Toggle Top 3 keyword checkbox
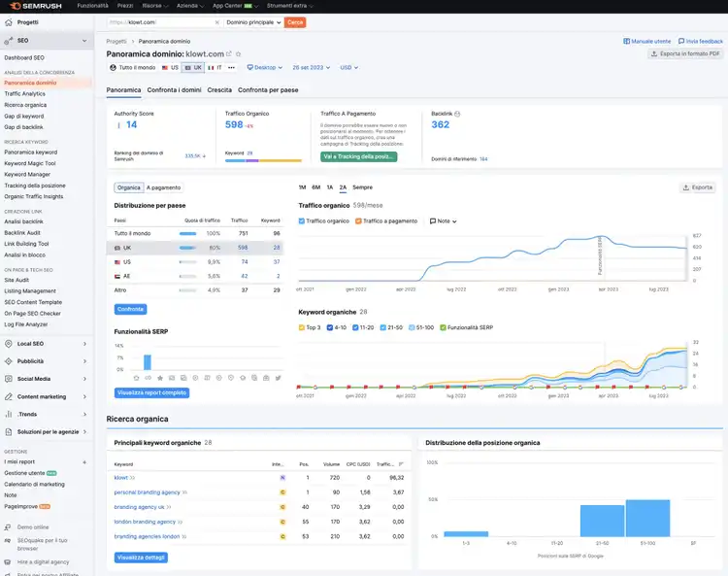 (302, 327)
